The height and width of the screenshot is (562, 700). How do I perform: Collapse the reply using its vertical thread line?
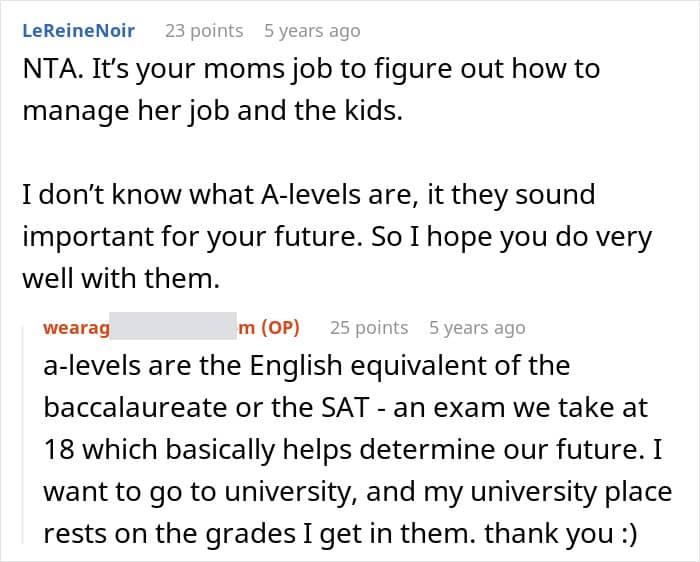30,430
